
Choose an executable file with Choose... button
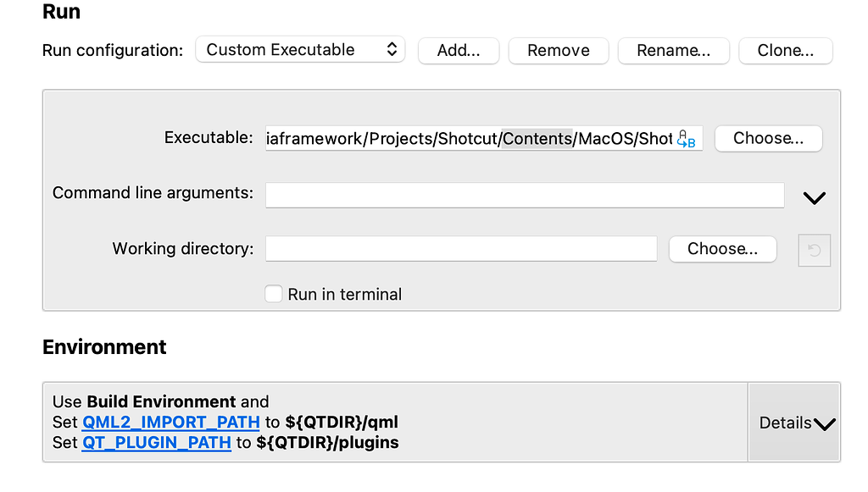click(x=768, y=138)
